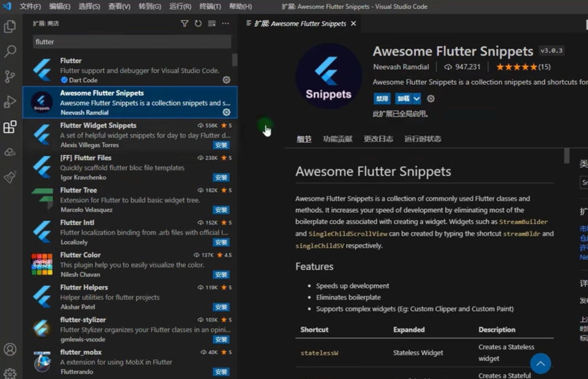Click the filter extensions funnel icon
The image size is (588, 379).
tap(185, 24)
